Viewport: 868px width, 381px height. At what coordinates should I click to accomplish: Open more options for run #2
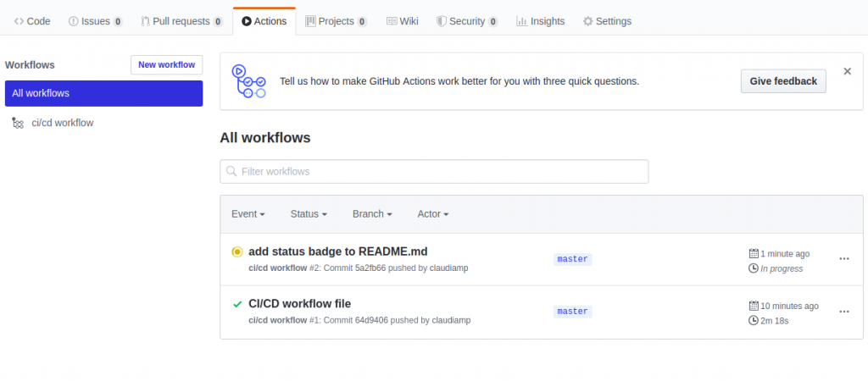tap(843, 259)
